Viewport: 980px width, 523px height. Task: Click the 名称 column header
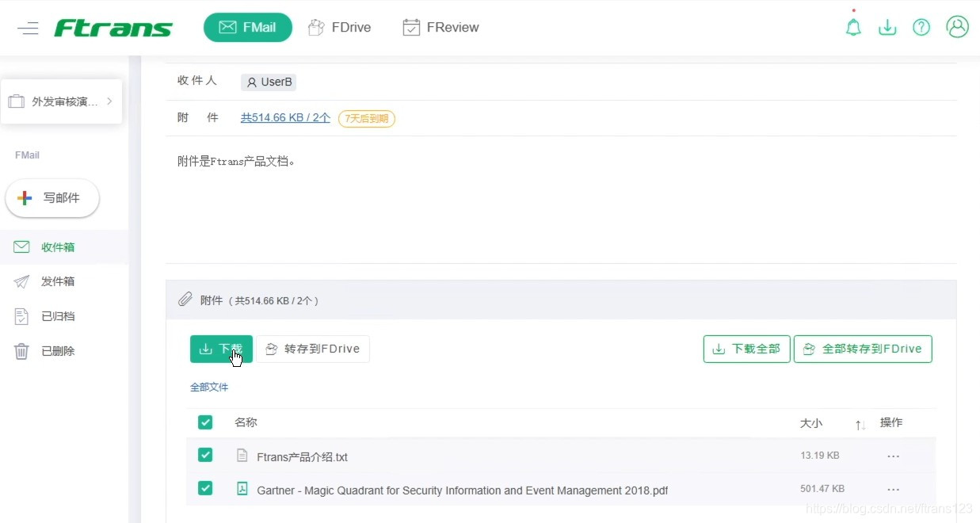pos(246,422)
